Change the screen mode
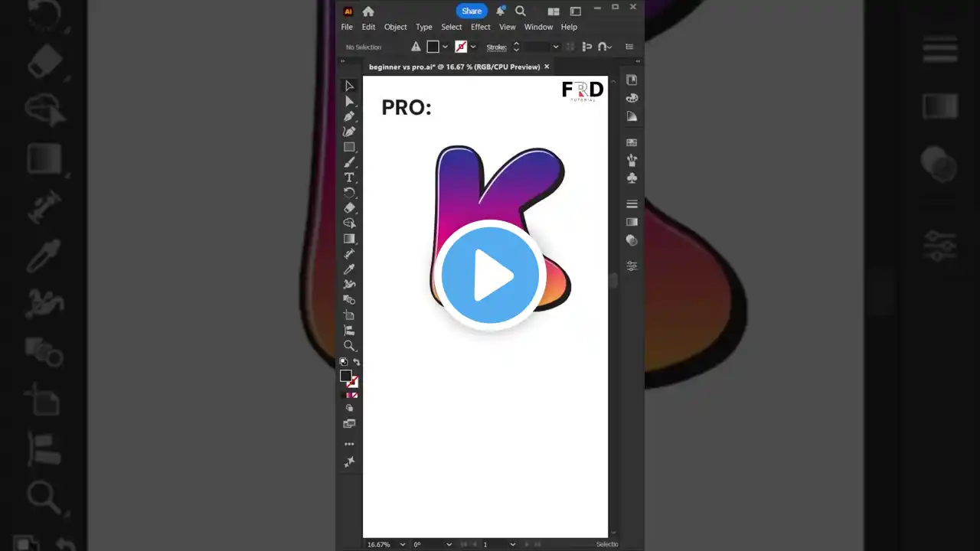The height and width of the screenshot is (551, 980). tap(349, 424)
